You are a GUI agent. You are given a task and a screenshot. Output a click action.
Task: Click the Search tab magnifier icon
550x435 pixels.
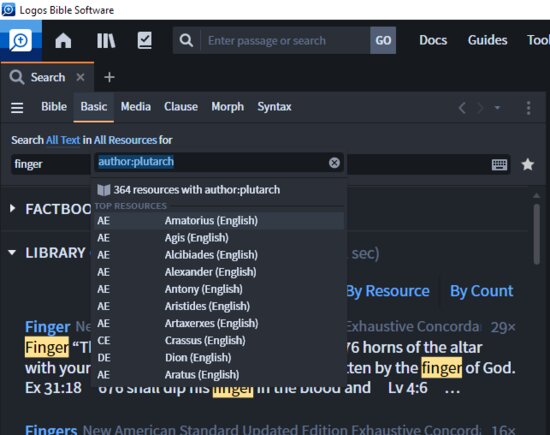(x=17, y=77)
